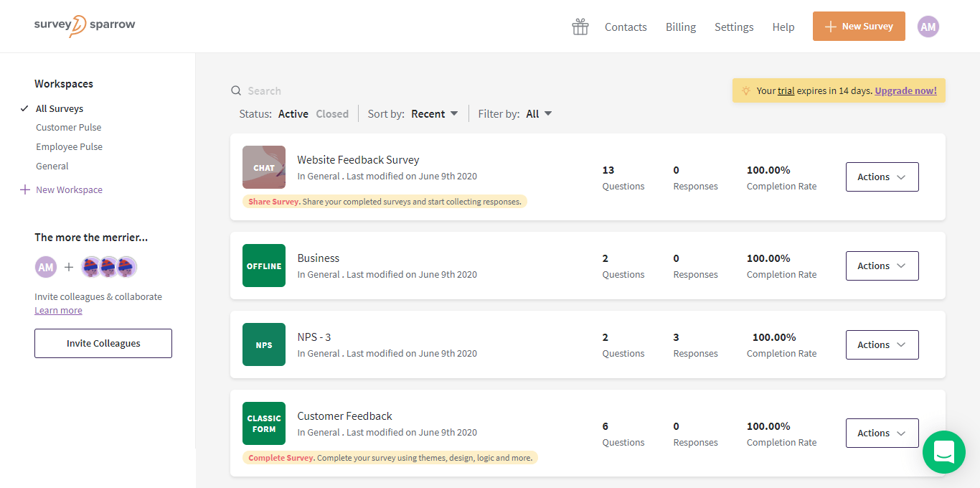Select All Surveys workspace
980x488 pixels.
pyautogui.click(x=60, y=109)
